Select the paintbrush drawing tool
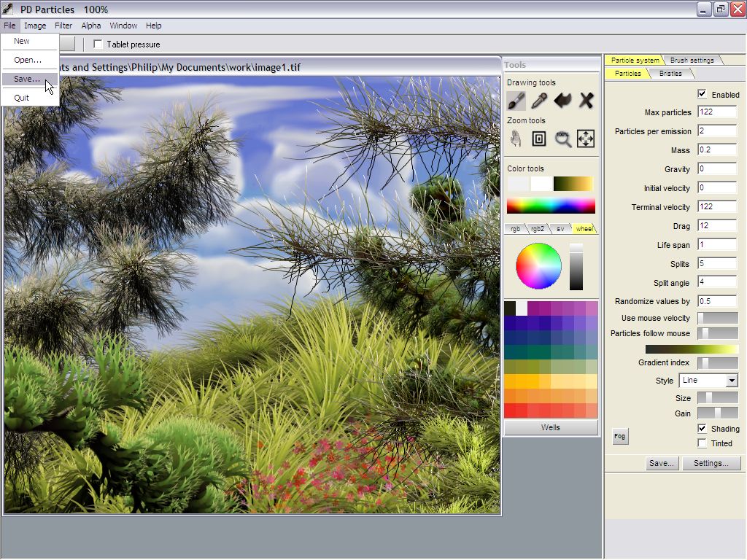The image size is (747, 560). coord(516,101)
